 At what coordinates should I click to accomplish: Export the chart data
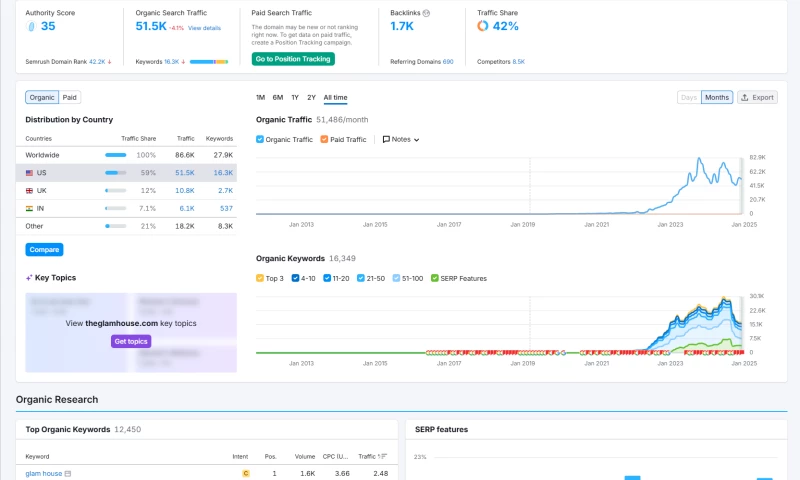click(x=757, y=97)
